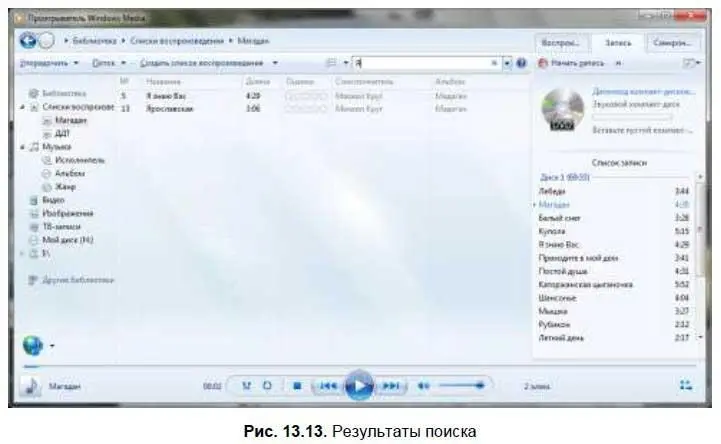Adjust the volume slider
The width and height of the screenshot is (721, 444).
coord(461,386)
